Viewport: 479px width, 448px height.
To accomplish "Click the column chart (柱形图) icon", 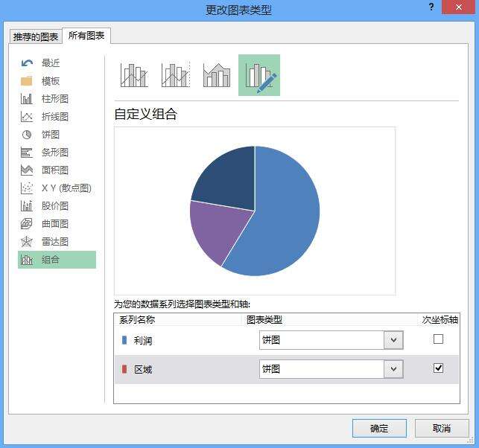I will coord(27,99).
